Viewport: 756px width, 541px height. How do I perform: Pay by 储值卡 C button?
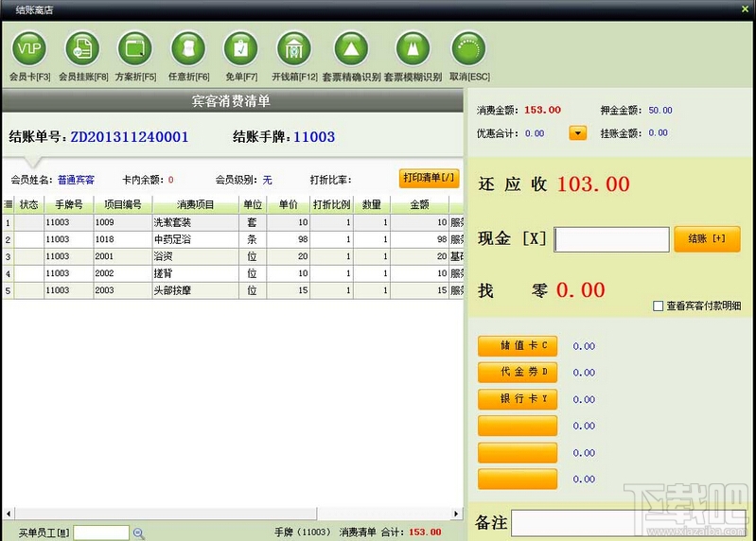(x=518, y=346)
